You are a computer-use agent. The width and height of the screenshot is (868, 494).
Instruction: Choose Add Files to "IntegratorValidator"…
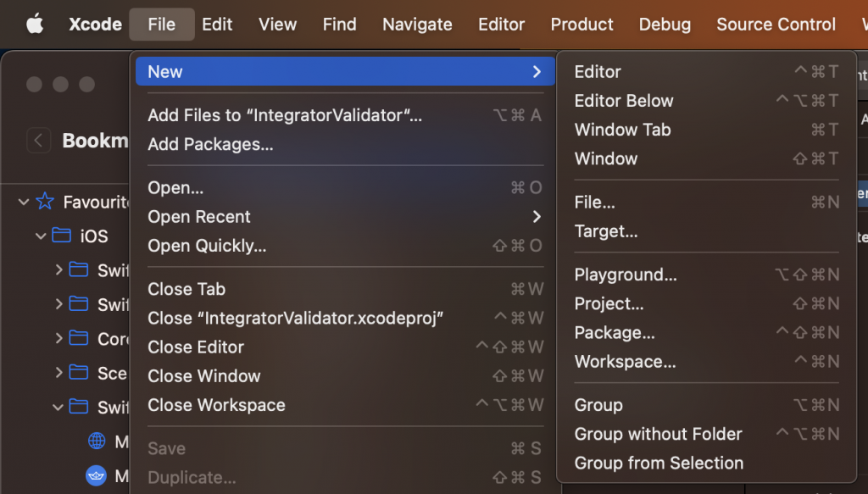click(x=346, y=115)
